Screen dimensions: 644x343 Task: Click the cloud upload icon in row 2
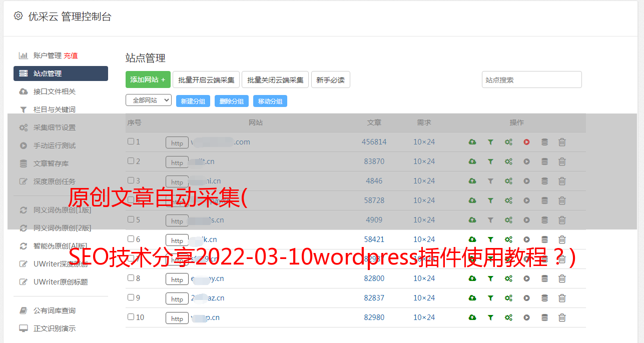[x=472, y=161]
